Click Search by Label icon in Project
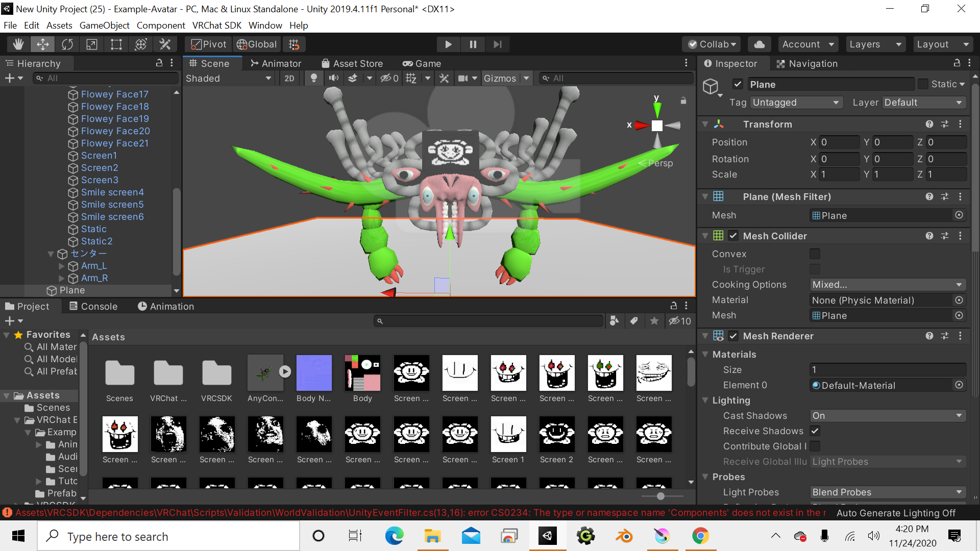The width and height of the screenshot is (980, 551). point(634,321)
